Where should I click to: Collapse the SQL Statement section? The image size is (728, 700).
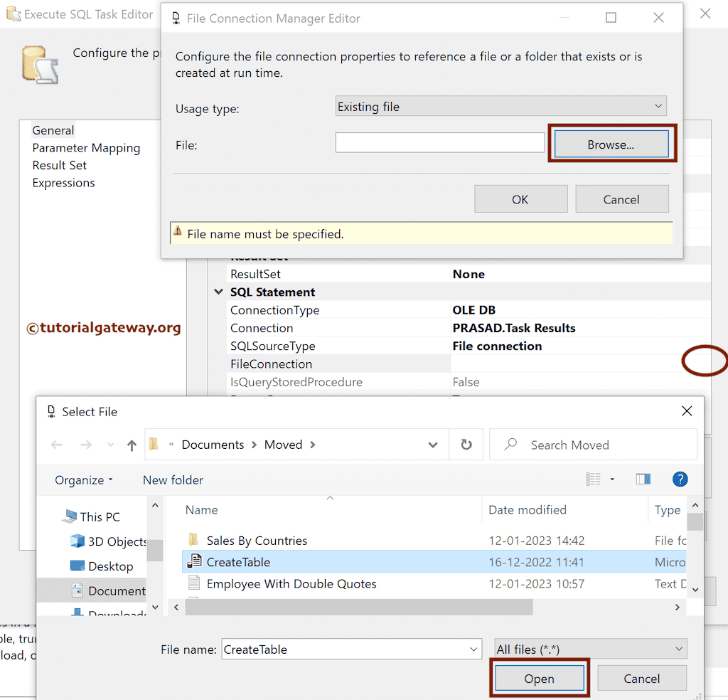point(218,292)
